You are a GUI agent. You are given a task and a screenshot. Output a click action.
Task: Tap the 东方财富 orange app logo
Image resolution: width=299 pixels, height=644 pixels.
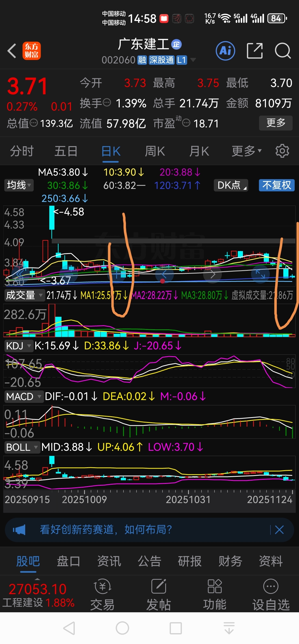pos(31,51)
